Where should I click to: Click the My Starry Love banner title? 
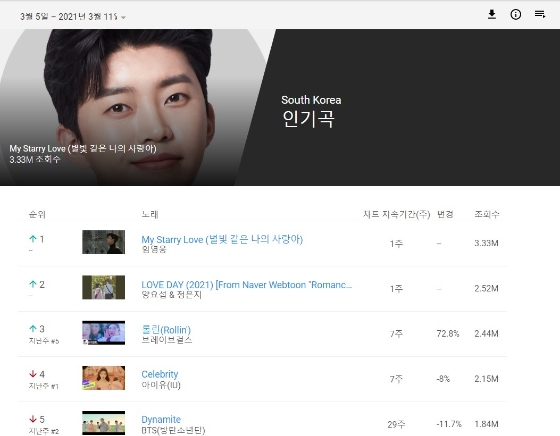point(83,149)
